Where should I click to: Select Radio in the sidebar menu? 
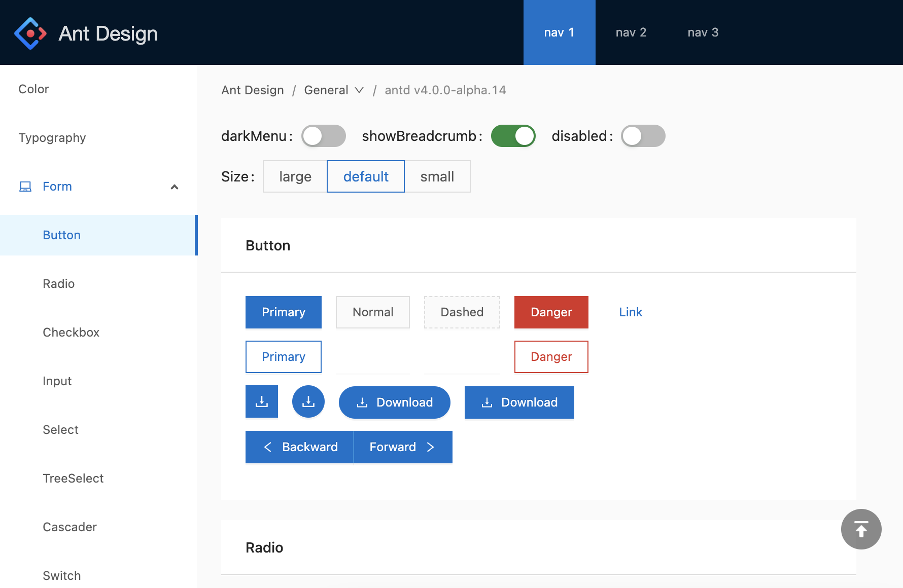coord(98,284)
